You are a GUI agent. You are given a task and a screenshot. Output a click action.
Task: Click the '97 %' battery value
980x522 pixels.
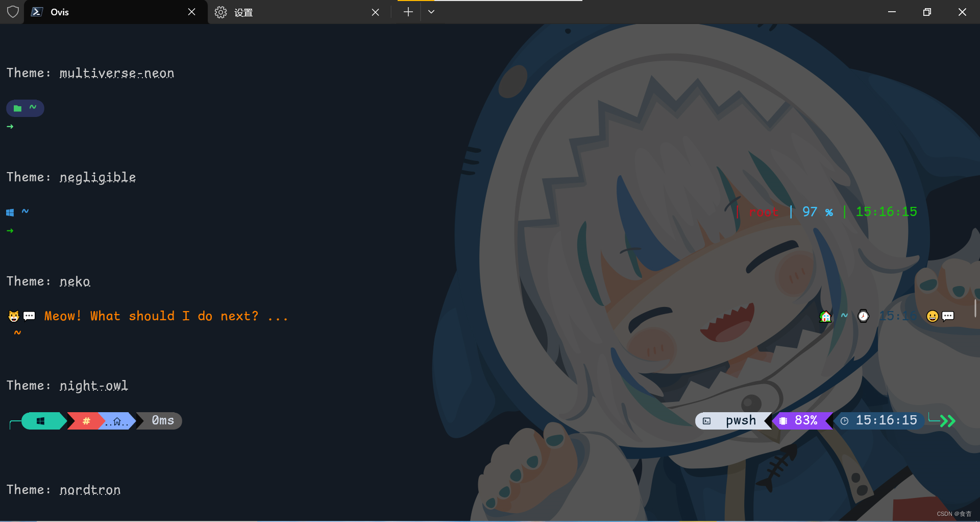[x=818, y=212]
